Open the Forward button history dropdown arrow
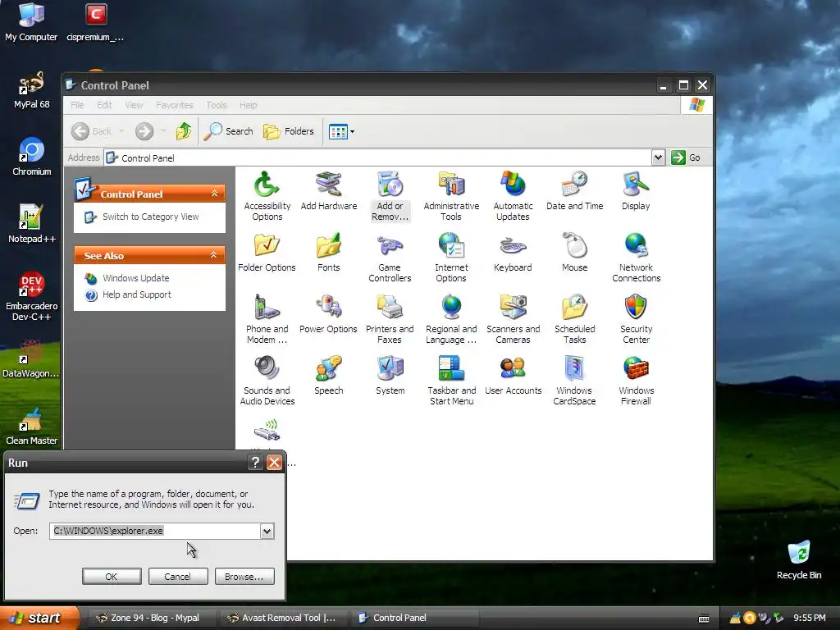 (x=163, y=131)
